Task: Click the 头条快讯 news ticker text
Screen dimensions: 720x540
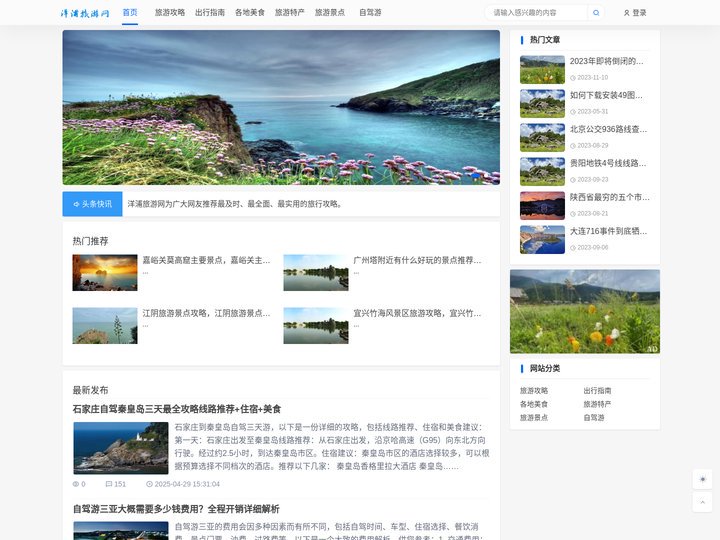Action: pos(235,204)
